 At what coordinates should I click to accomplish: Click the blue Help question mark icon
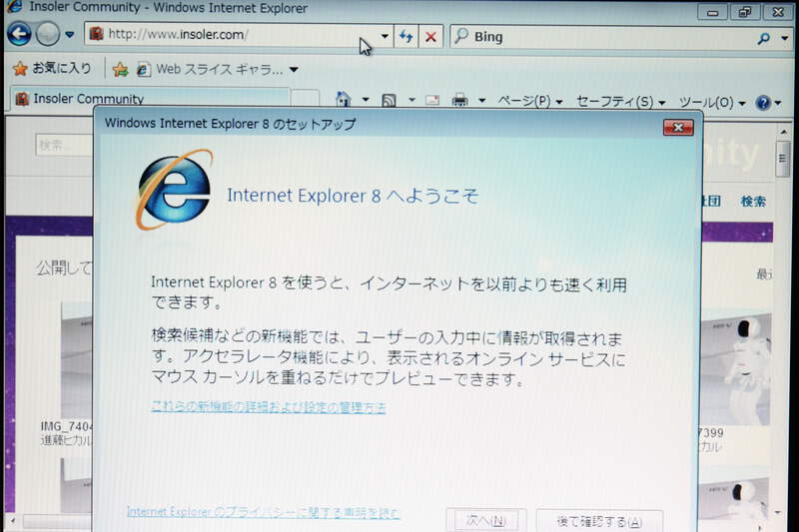pos(763,103)
